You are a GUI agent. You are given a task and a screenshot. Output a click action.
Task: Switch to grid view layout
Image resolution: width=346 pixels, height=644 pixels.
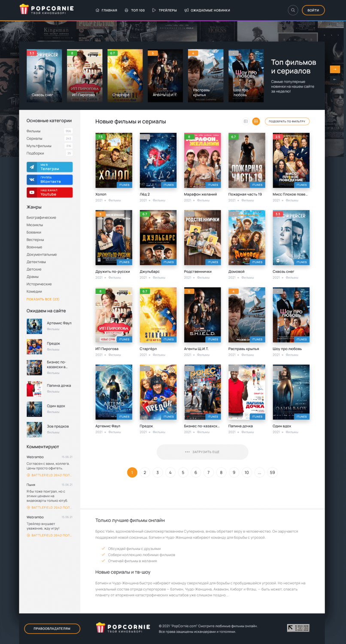256,122
